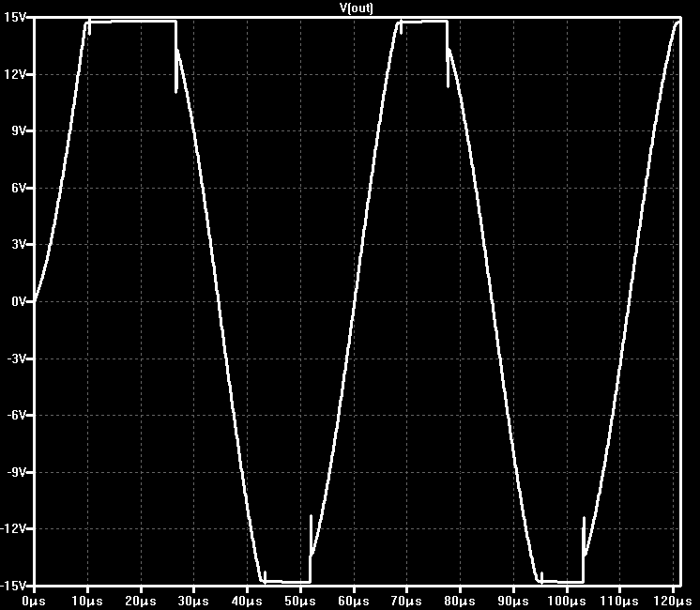Click the V(out) trace label
This screenshot has height=610, width=700.
[x=356, y=8]
